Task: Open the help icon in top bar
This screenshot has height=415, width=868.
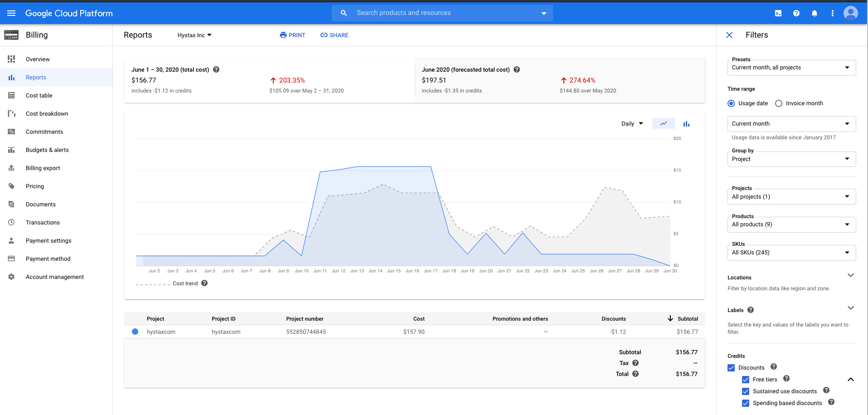Action: click(796, 13)
